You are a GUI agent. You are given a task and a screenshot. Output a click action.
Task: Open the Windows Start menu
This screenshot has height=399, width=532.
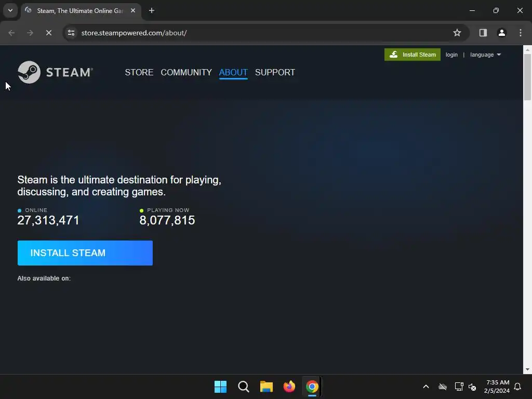click(x=220, y=387)
